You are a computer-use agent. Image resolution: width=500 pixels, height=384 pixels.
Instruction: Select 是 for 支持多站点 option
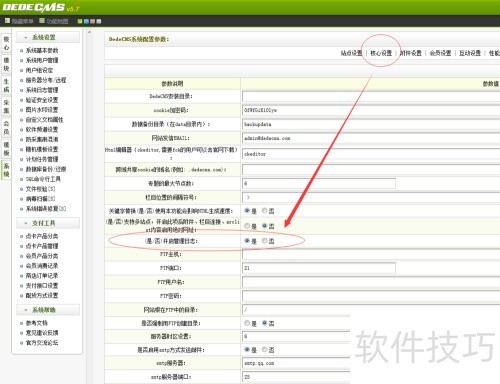247,226
